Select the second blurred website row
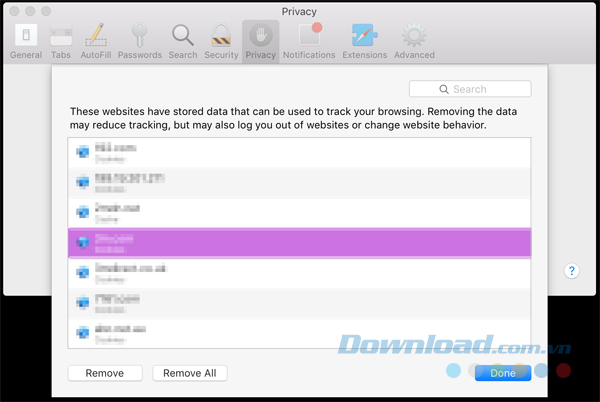This screenshot has height=402, width=600. (x=299, y=183)
